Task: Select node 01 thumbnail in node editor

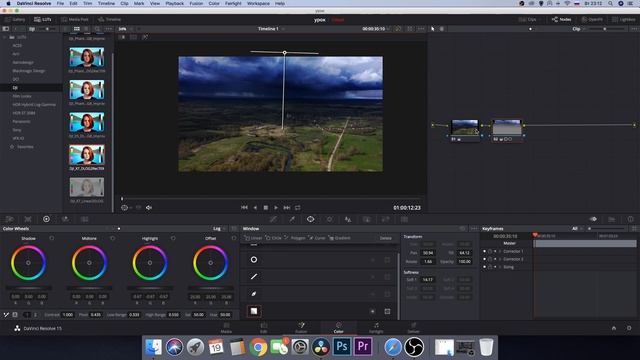Action: pos(464,127)
